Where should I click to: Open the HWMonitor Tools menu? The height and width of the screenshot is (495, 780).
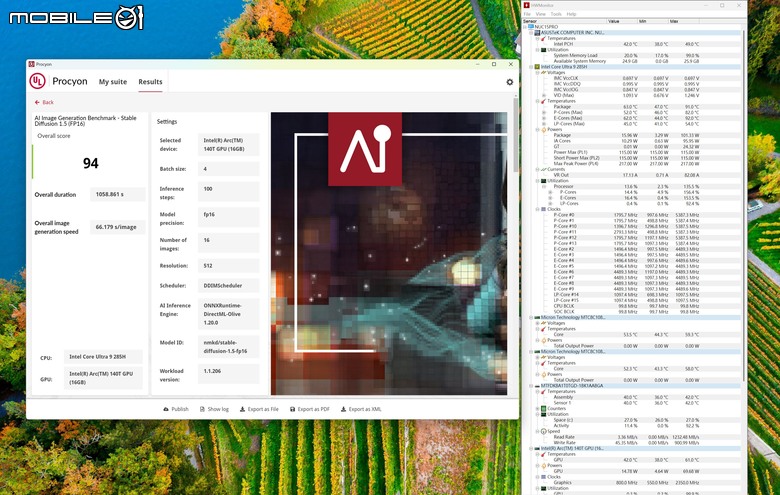[x=556, y=14]
